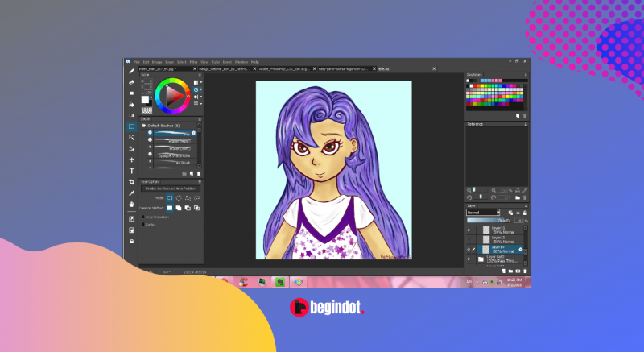Select the Eyedropper tool in the left toolbar

click(131, 193)
